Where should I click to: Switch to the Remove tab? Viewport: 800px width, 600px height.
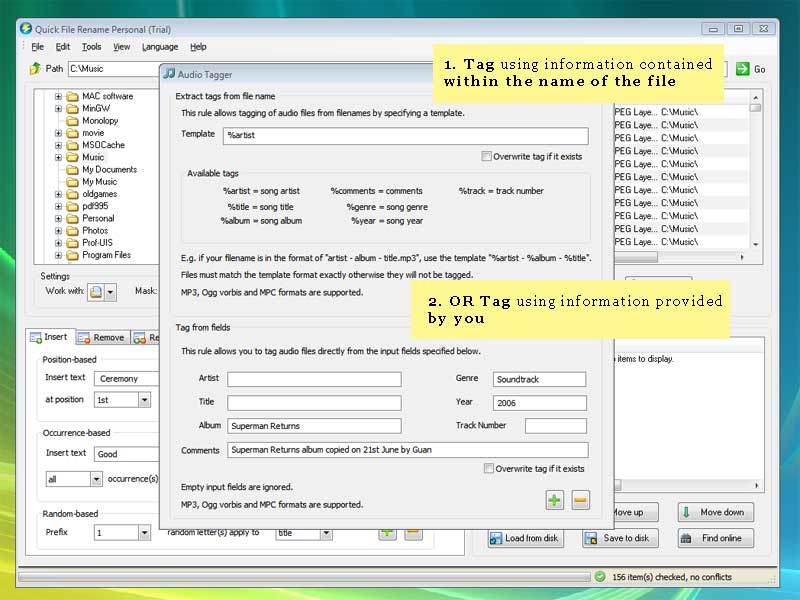coord(102,338)
